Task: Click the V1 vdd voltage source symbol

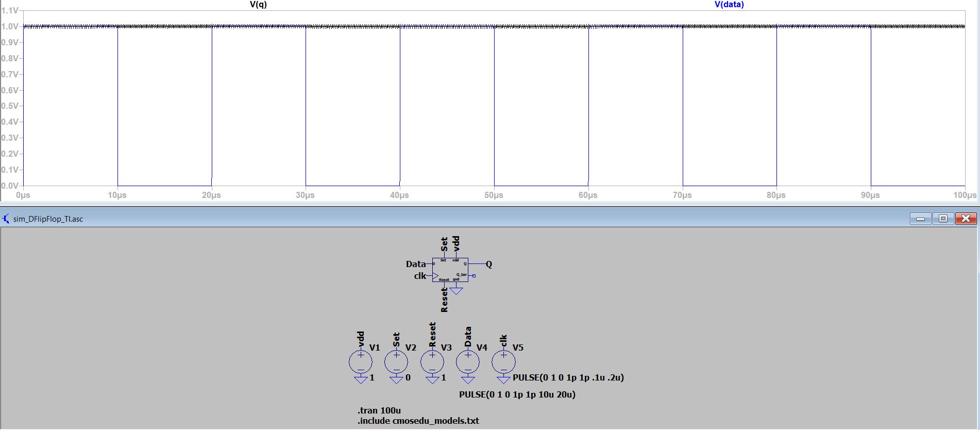Action: (x=360, y=361)
